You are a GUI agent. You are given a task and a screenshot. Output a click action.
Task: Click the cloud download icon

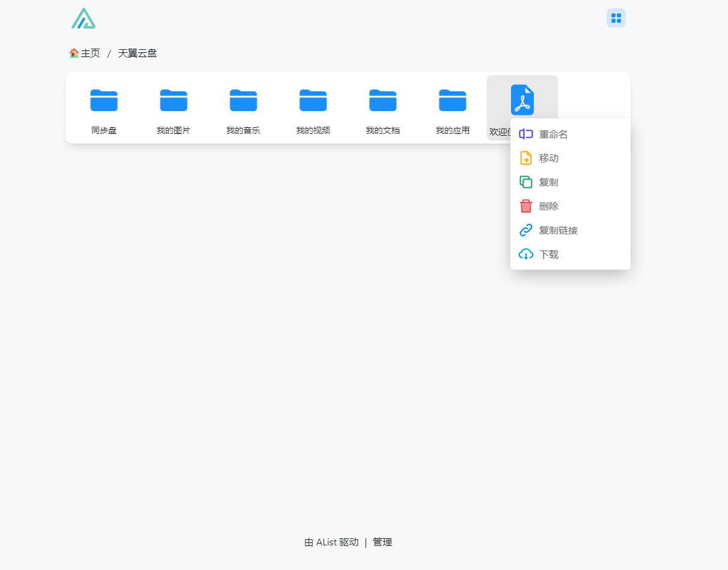(x=526, y=254)
